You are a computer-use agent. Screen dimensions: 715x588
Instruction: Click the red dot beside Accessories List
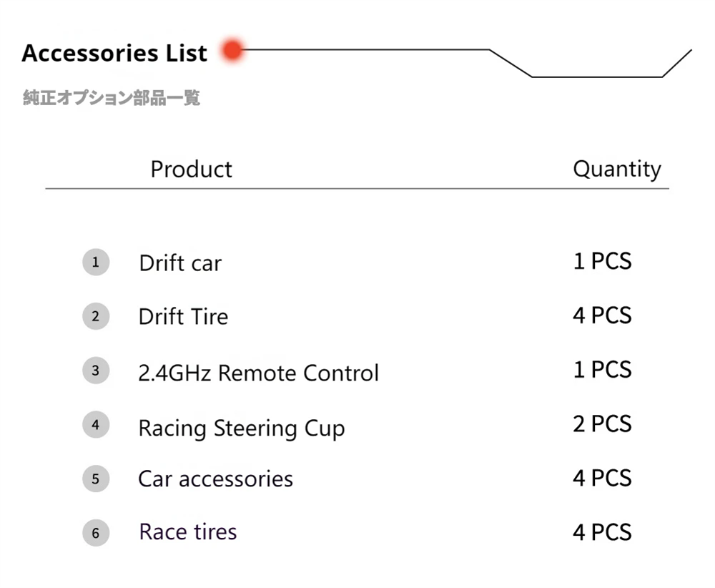(x=232, y=51)
